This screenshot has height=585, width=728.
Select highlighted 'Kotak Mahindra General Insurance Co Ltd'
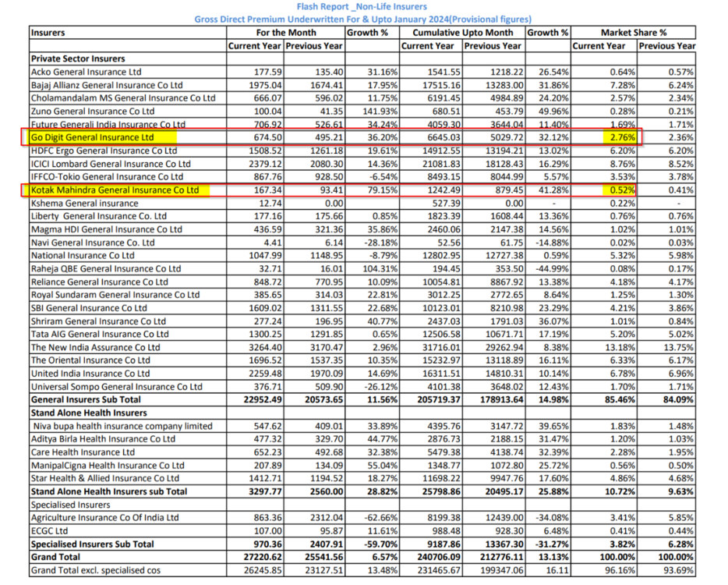(115, 190)
